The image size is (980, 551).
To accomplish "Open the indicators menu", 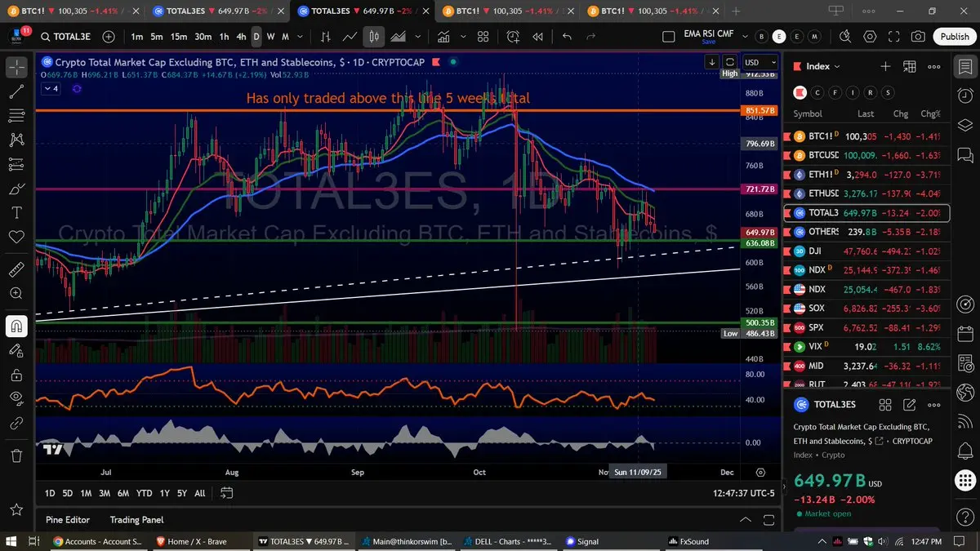I will (x=443, y=37).
